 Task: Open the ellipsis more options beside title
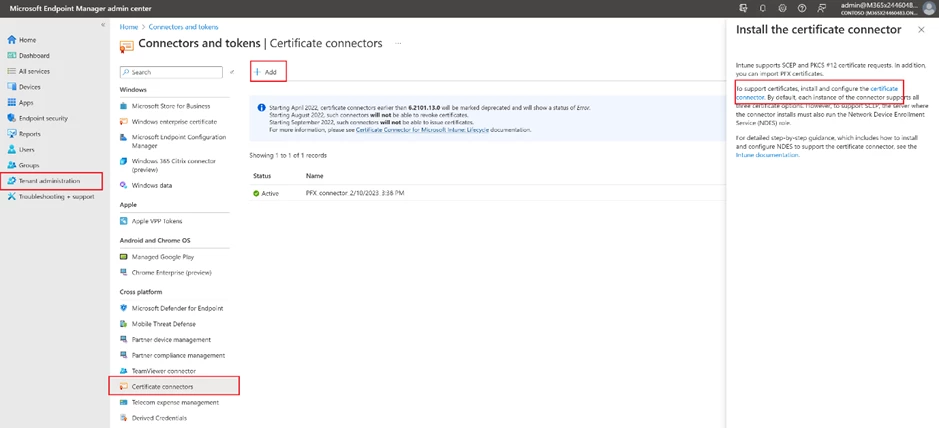[398, 43]
